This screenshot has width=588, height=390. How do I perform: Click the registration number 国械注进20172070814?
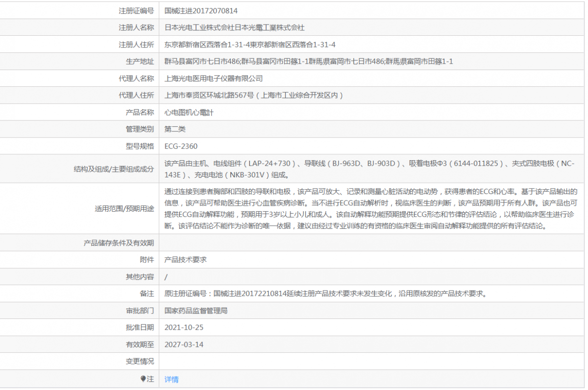click(201, 11)
